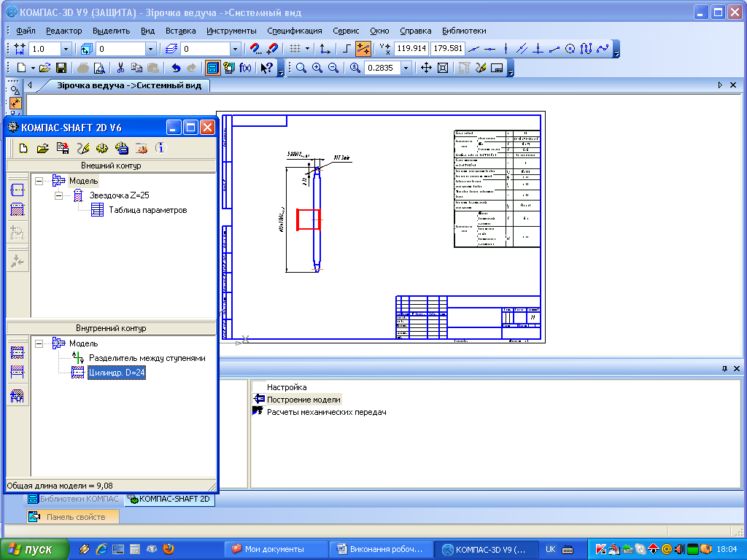
Task: Toggle the orthogonal drawing mode icon
Action: 347,49
